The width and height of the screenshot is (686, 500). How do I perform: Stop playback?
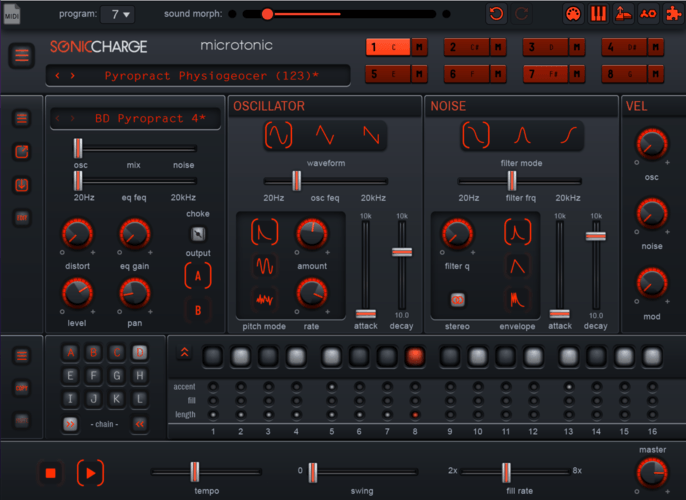(x=51, y=473)
